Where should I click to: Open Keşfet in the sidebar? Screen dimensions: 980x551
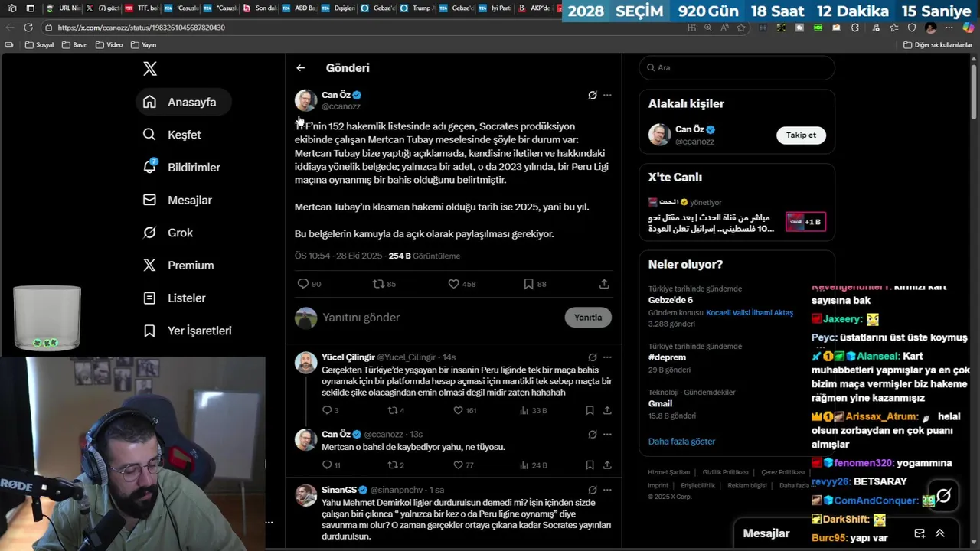pyautogui.click(x=172, y=135)
